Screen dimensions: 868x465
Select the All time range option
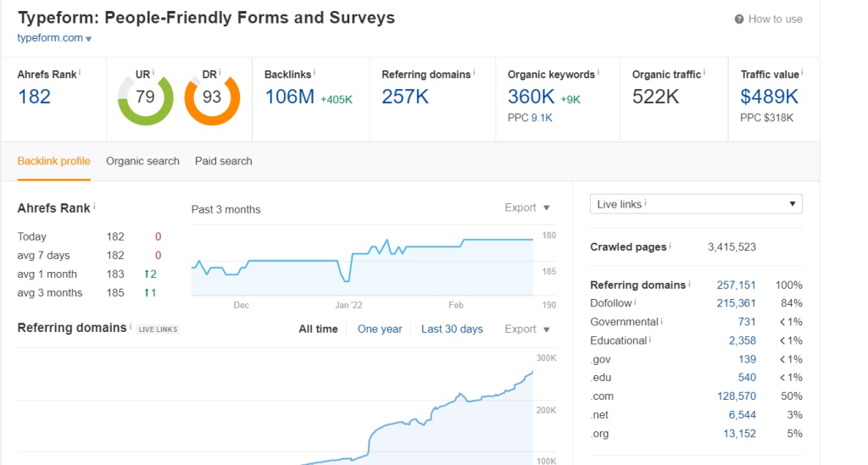coord(318,329)
